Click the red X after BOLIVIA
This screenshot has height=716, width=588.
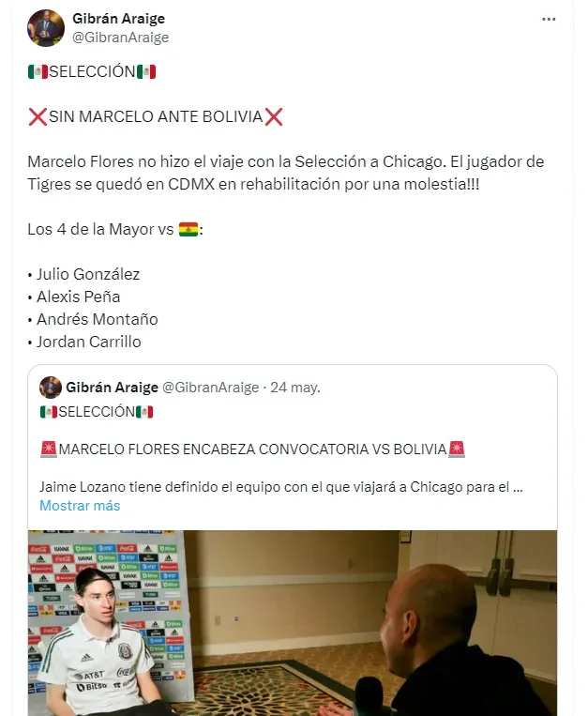[x=273, y=117]
